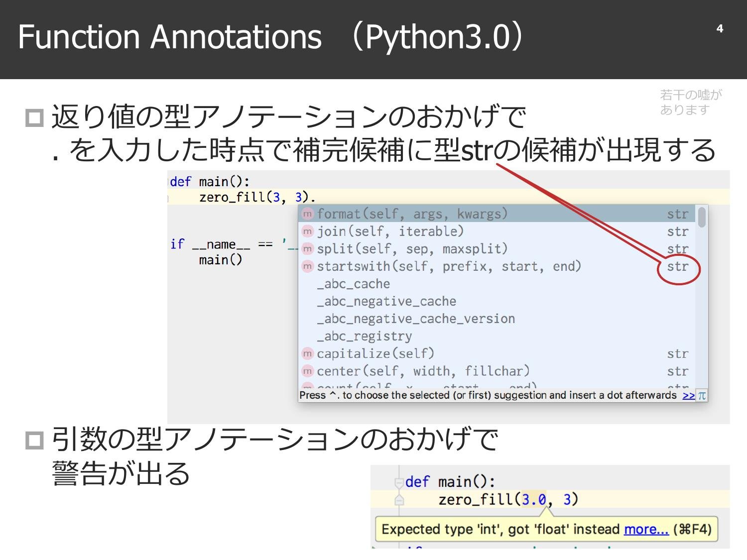Click the method icon beside count suggestion
747x560 pixels.
(307, 387)
